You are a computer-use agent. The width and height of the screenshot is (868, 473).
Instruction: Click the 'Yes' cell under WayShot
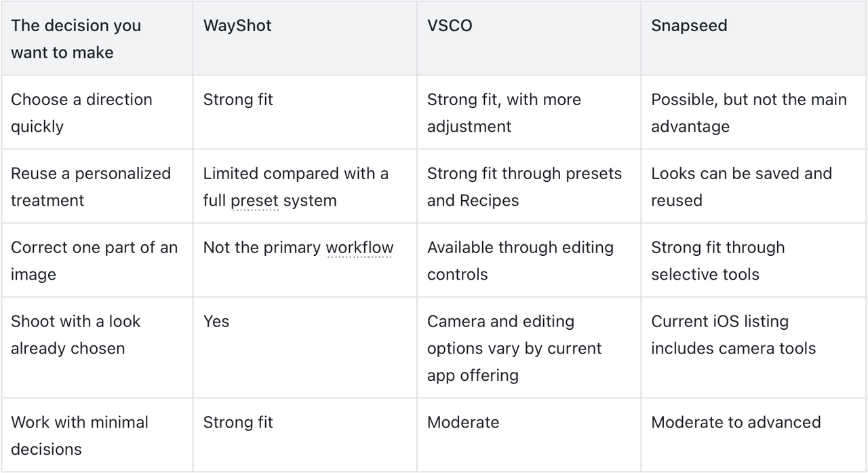point(216,322)
